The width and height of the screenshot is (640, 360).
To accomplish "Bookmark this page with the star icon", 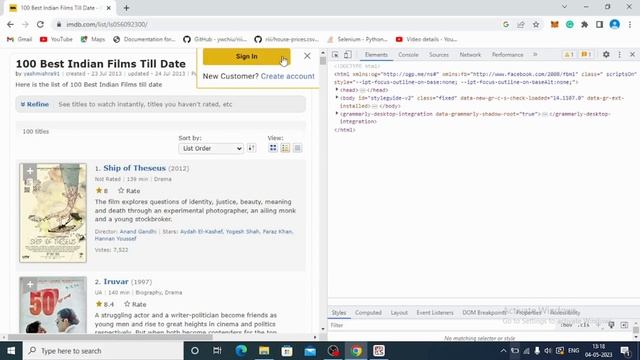I will click(x=536, y=24).
